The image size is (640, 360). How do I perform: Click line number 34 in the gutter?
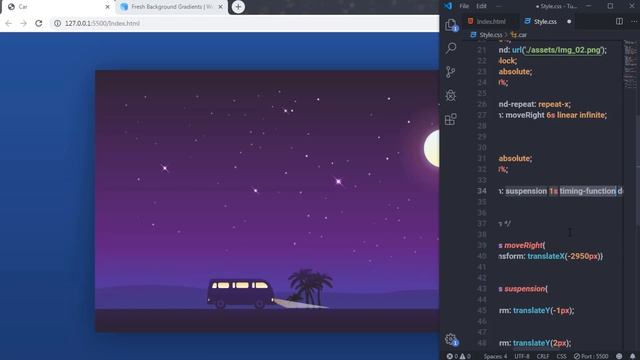pos(482,191)
